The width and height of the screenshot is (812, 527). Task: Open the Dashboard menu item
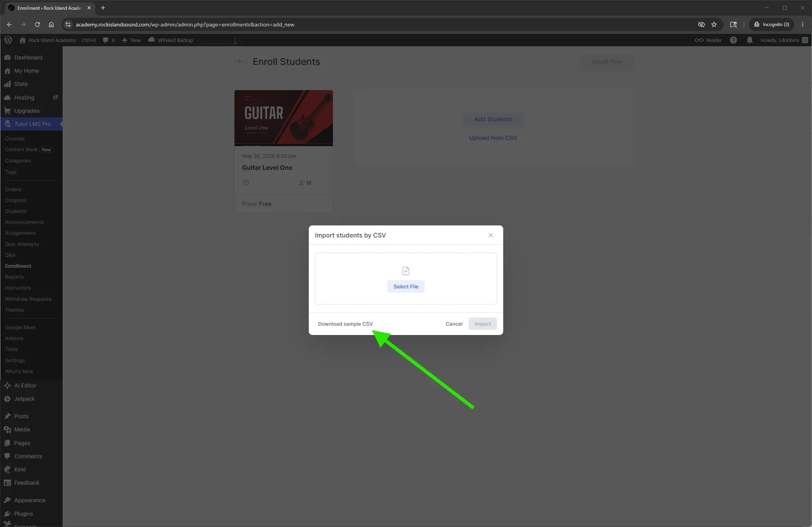point(28,58)
